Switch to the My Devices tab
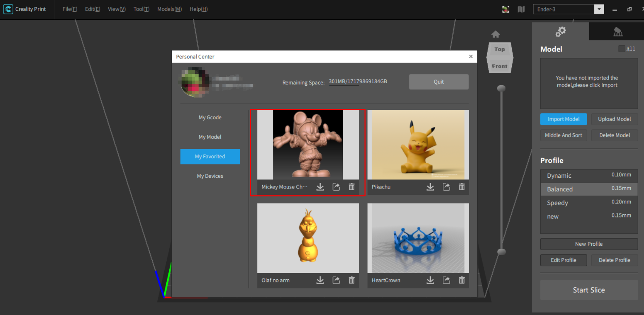 point(210,176)
